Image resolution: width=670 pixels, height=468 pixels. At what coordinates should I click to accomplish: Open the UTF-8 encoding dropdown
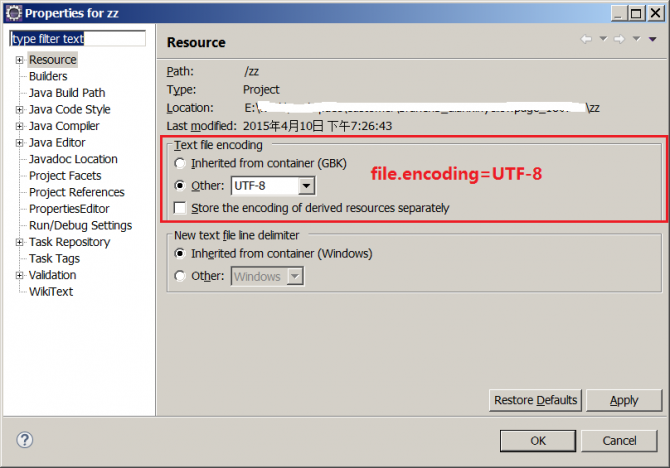pyautogui.click(x=307, y=186)
